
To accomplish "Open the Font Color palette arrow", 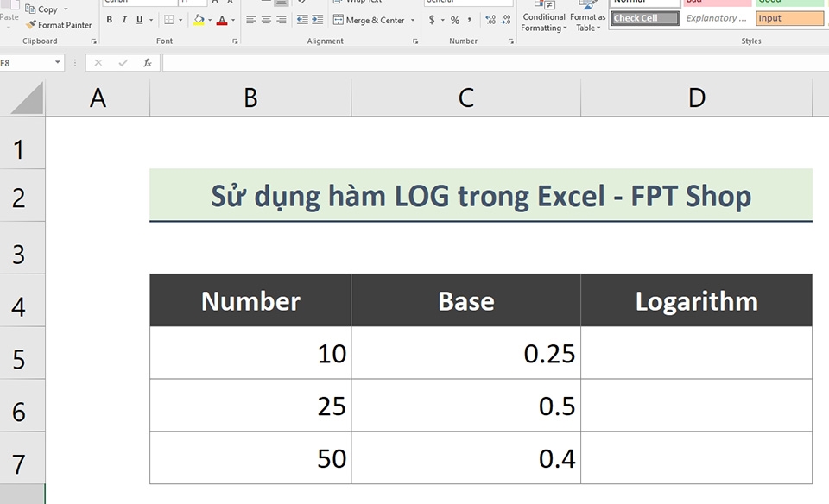I will [233, 20].
